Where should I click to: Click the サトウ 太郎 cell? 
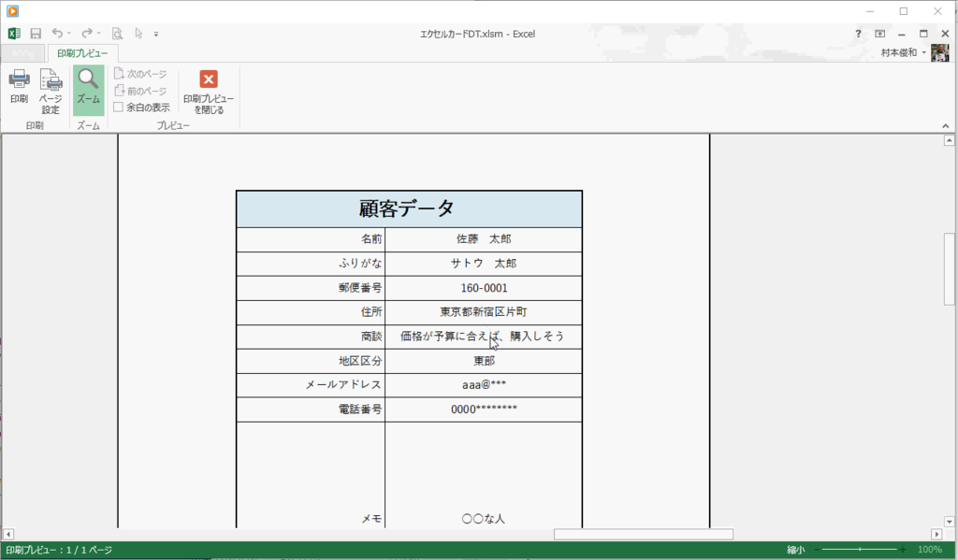pos(484,264)
